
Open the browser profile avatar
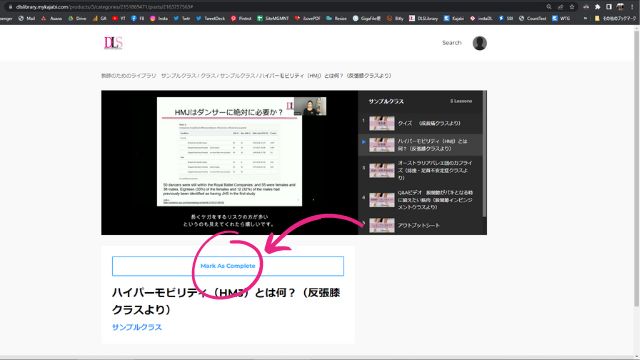pos(620,7)
